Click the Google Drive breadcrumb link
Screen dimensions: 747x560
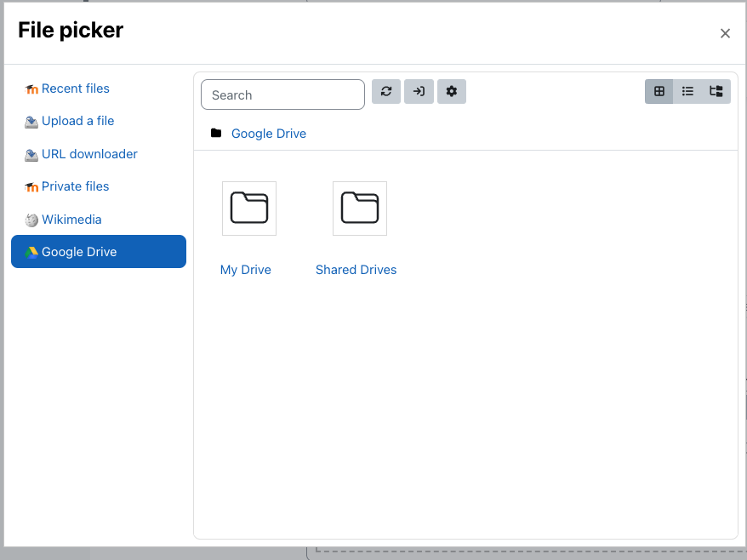[269, 134]
